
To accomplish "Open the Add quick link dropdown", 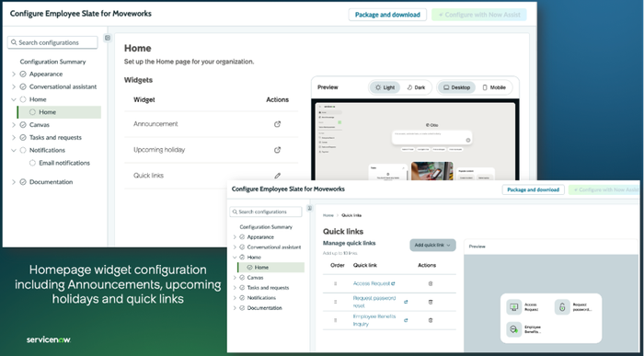I will pyautogui.click(x=432, y=245).
